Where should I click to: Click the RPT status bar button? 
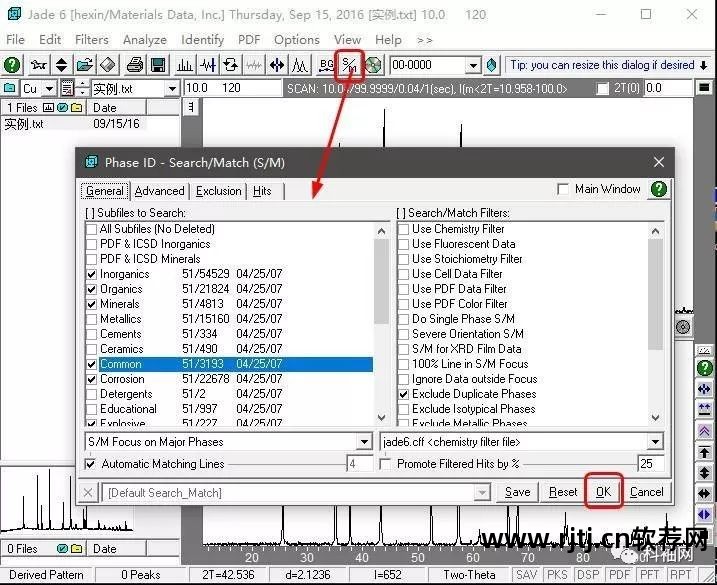(x=681, y=574)
